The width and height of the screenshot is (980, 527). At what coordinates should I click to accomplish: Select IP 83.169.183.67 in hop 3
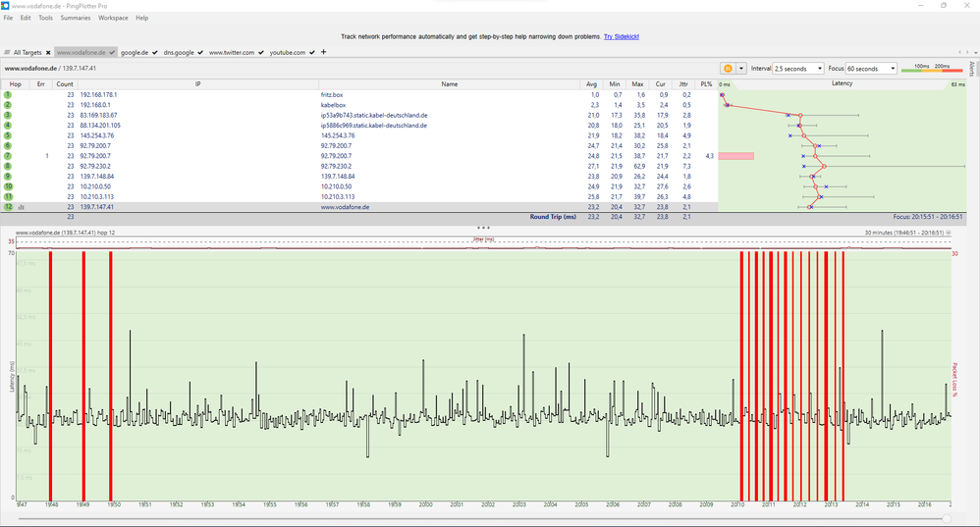98,116
